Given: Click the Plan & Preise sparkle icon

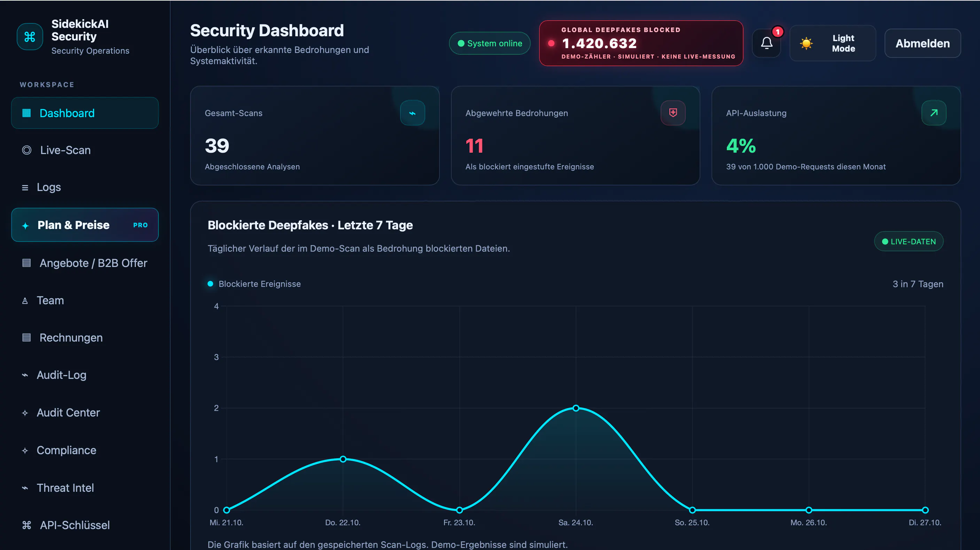Looking at the screenshot, I should point(25,226).
